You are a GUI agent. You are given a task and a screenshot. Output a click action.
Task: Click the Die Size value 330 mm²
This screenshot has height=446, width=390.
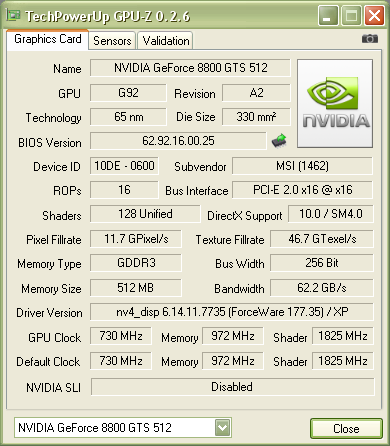[256, 117]
